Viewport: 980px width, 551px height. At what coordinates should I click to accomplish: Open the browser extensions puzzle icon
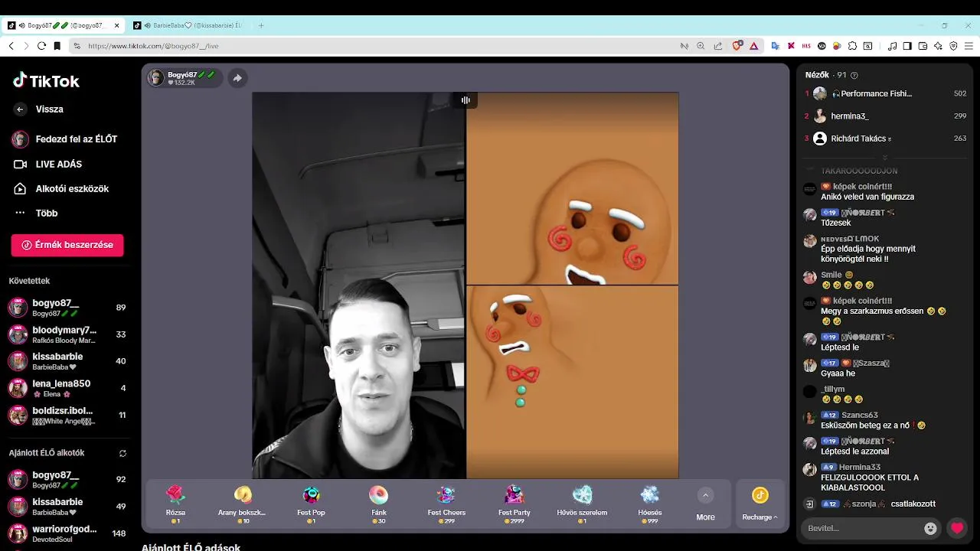click(852, 46)
